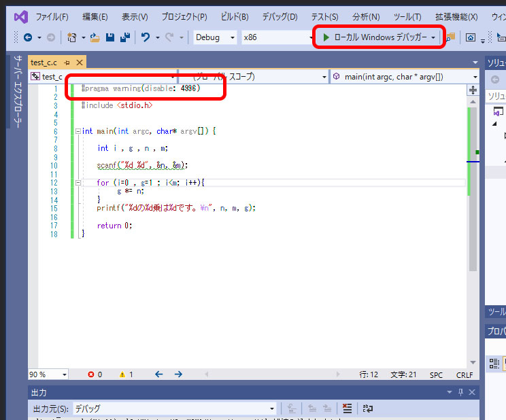
Task: Go to next issue with right arrow
Action: 178,374
